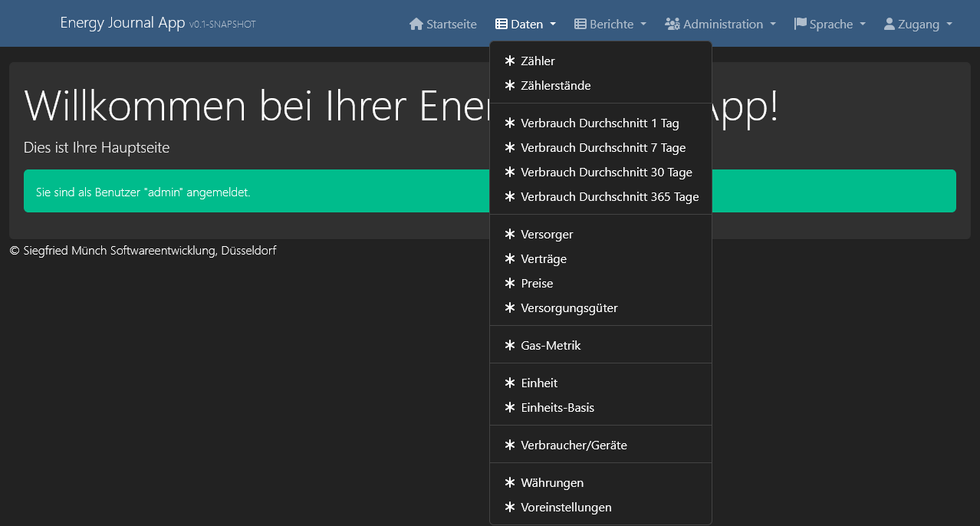Click the asterisk icon beside Währungen
980x526 pixels.
[510, 482]
